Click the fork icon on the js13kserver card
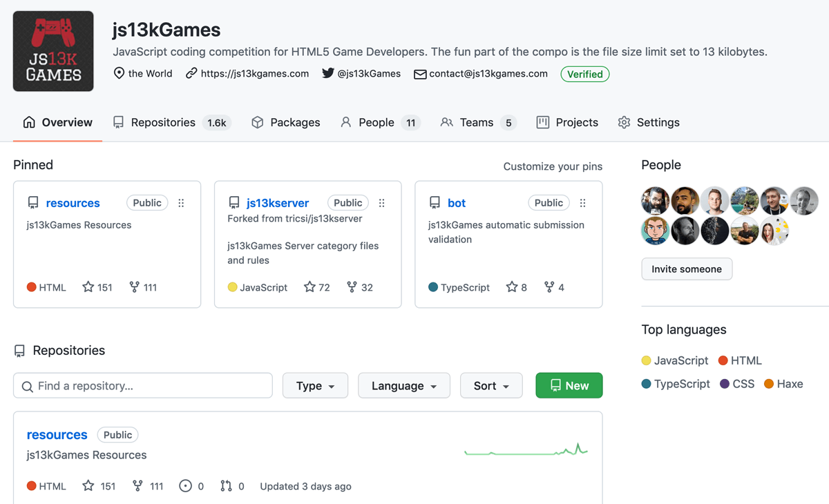829x504 pixels. pos(352,287)
